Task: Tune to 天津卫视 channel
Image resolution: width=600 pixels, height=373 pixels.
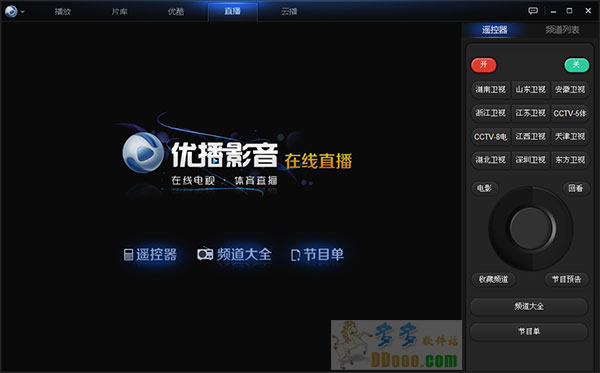Action: 570,137
